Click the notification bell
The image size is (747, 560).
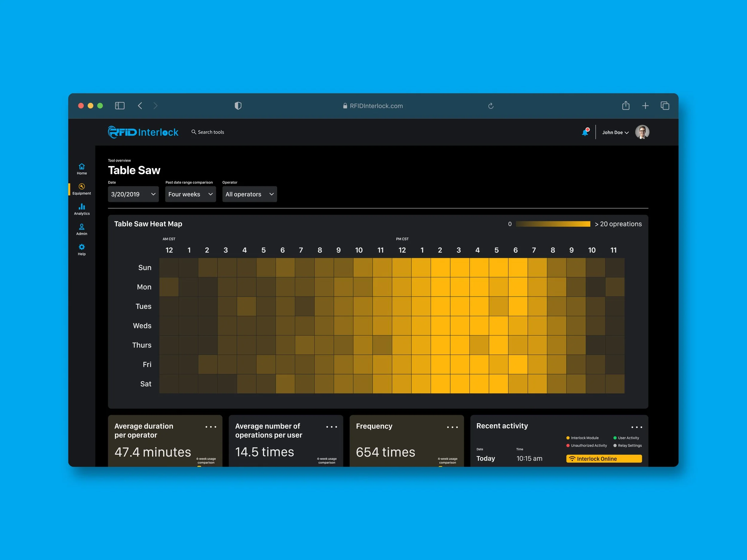click(585, 132)
